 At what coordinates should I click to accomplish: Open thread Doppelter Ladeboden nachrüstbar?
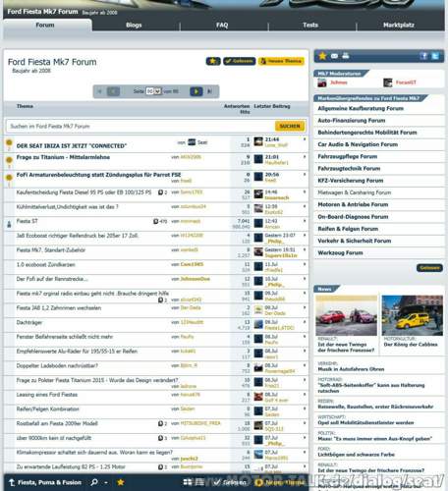tap(57, 365)
